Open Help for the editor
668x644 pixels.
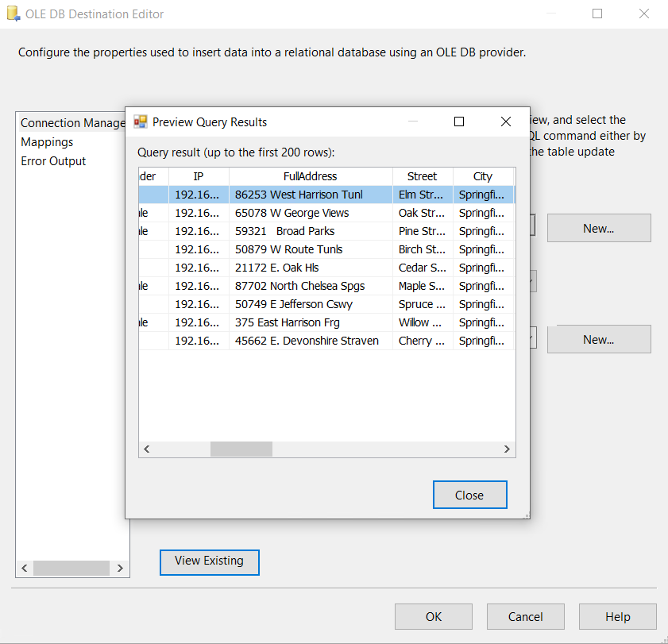tap(617, 617)
